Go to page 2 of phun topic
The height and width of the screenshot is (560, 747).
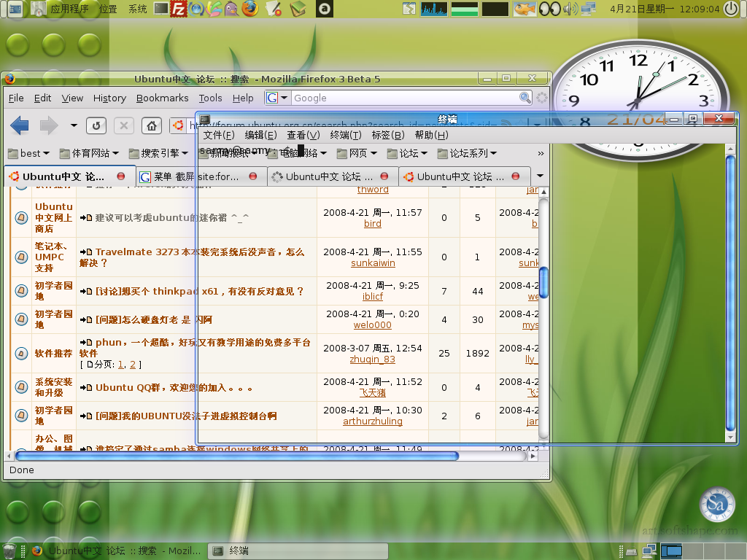(x=133, y=365)
